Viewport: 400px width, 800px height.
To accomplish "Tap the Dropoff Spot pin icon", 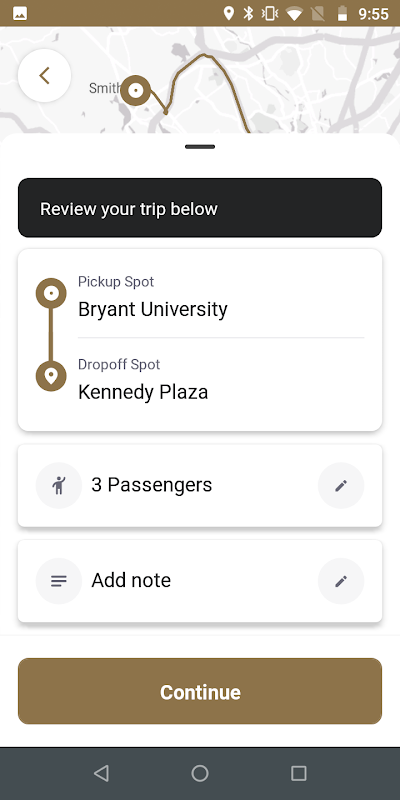I will [51, 376].
